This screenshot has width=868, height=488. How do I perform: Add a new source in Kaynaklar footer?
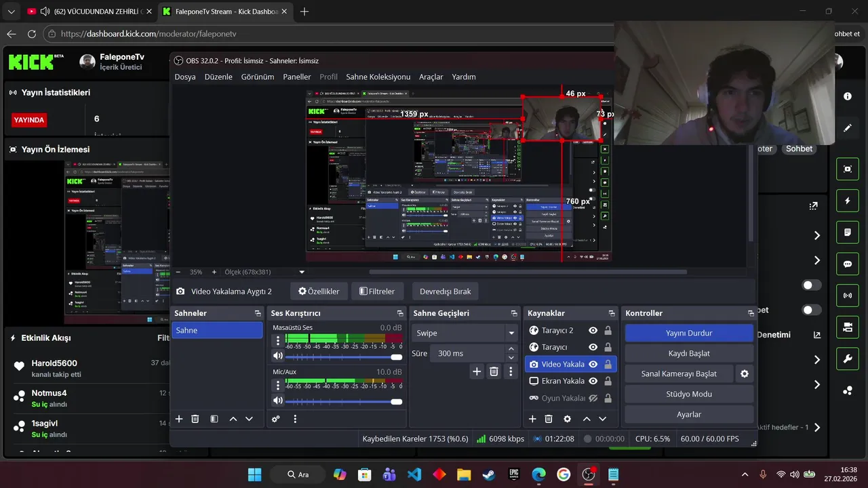(532, 419)
